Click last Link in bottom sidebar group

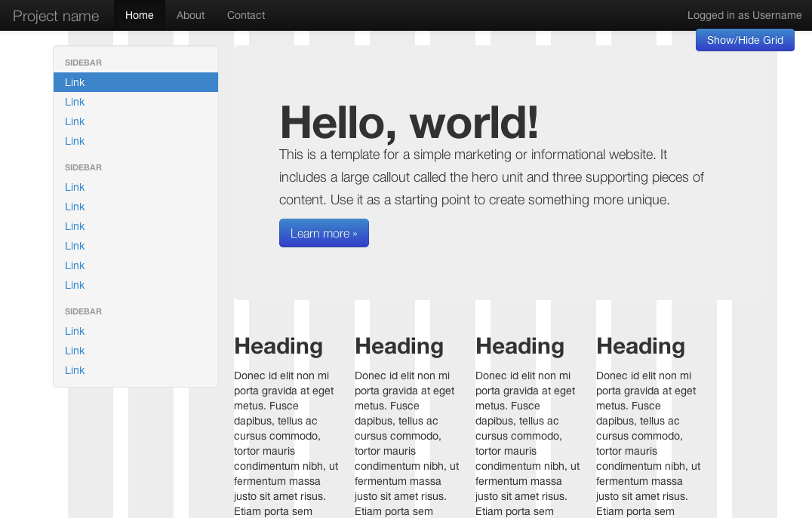coord(75,370)
